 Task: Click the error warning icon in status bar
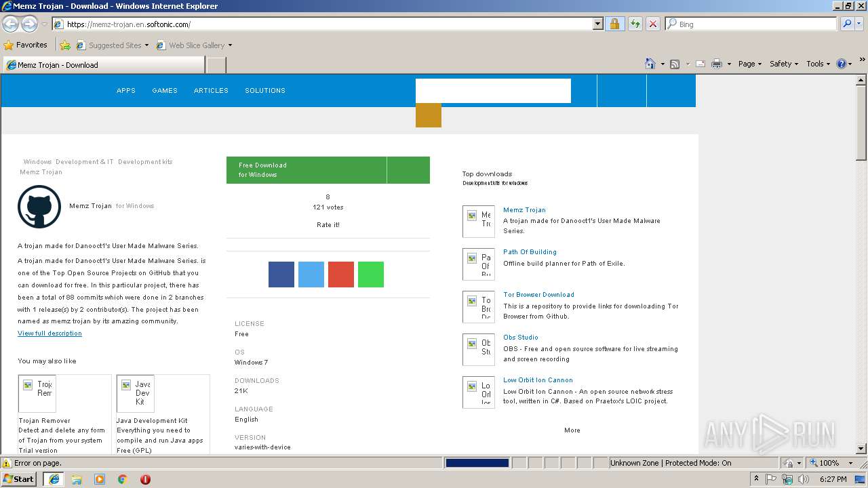coord(7,463)
